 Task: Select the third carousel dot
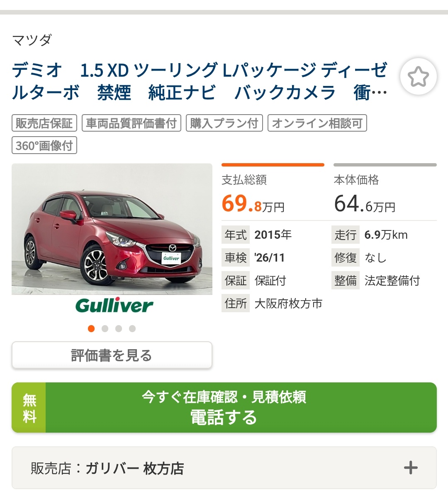[x=119, y=328]
